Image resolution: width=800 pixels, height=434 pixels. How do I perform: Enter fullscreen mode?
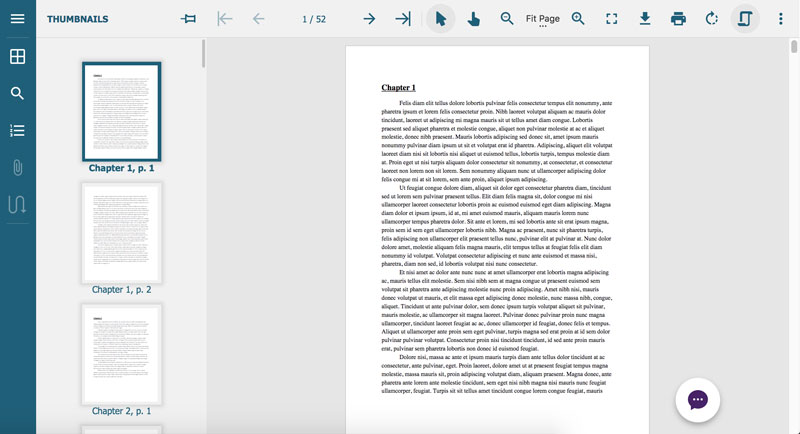pos(612,19)
